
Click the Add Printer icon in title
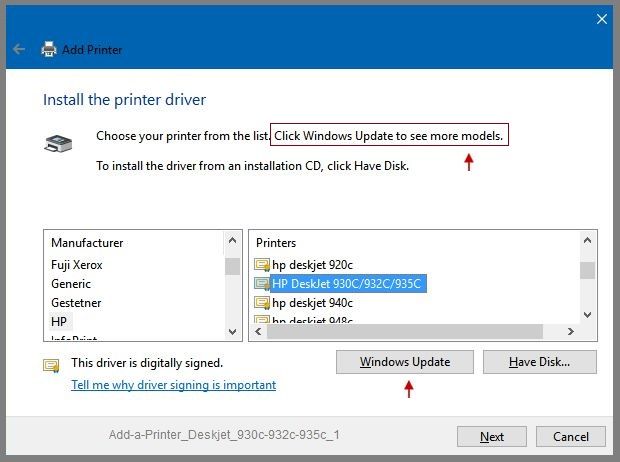pyautogui.click(x=49, y=49)
